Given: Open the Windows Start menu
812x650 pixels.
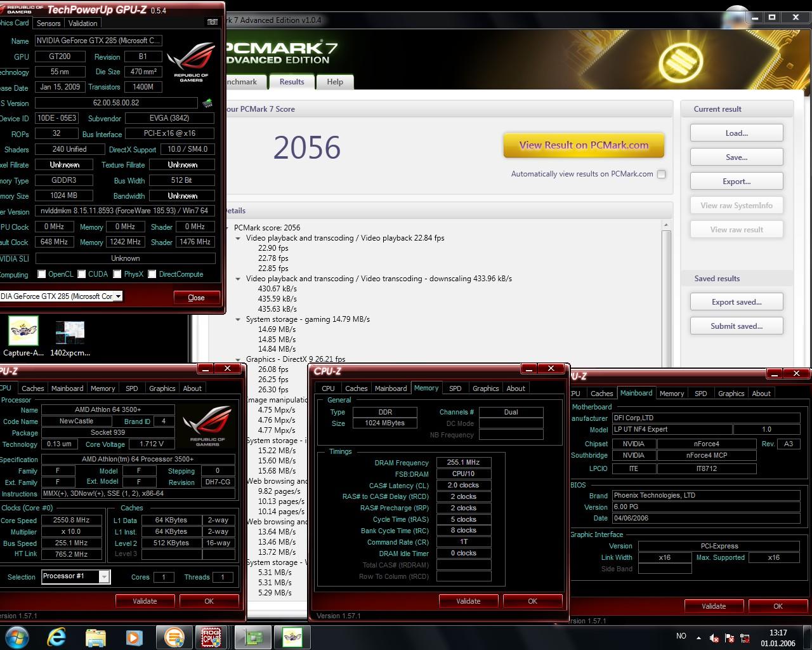Looking at the screenshot, I should point(16,637).
